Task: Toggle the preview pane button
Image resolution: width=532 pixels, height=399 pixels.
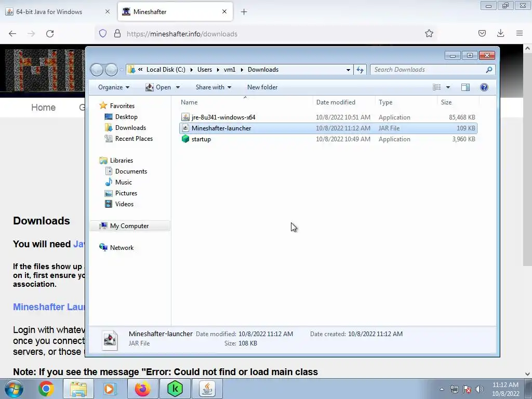Action: click(465, 87)
